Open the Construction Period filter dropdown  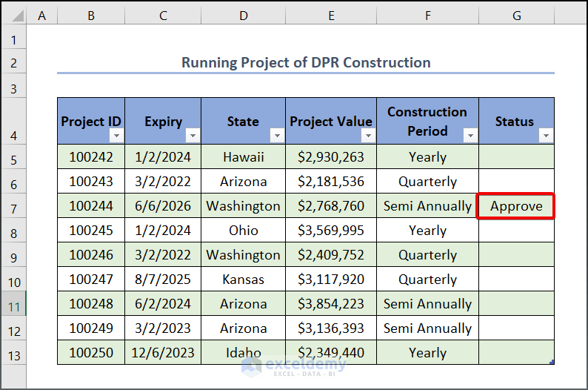[x=470, y=136]
